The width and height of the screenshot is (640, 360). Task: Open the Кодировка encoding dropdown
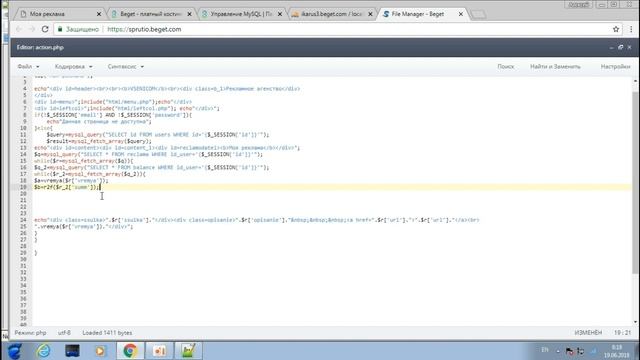point(73,67)
